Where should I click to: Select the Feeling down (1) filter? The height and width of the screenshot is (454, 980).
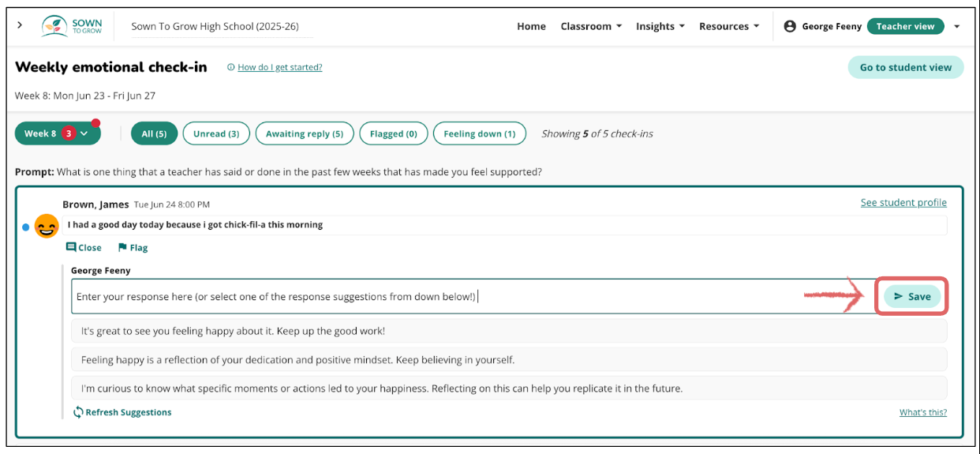point(480,133)
